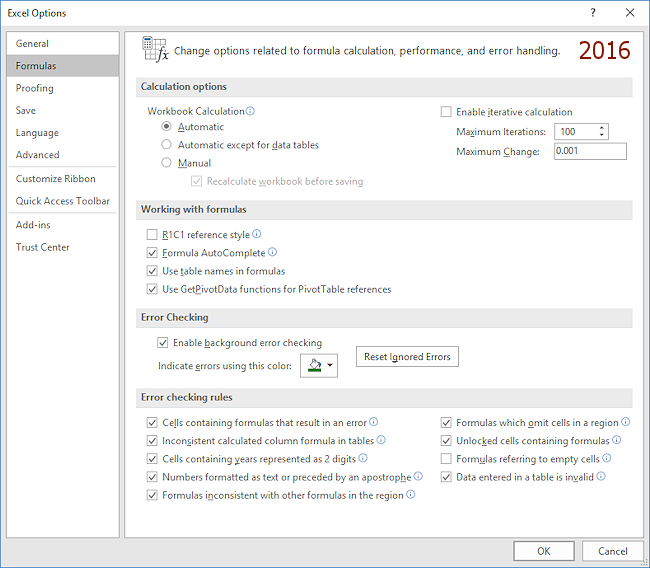Select the Formulas category
The height and width of the screenshot is (568, 650).
coord(63,66)
